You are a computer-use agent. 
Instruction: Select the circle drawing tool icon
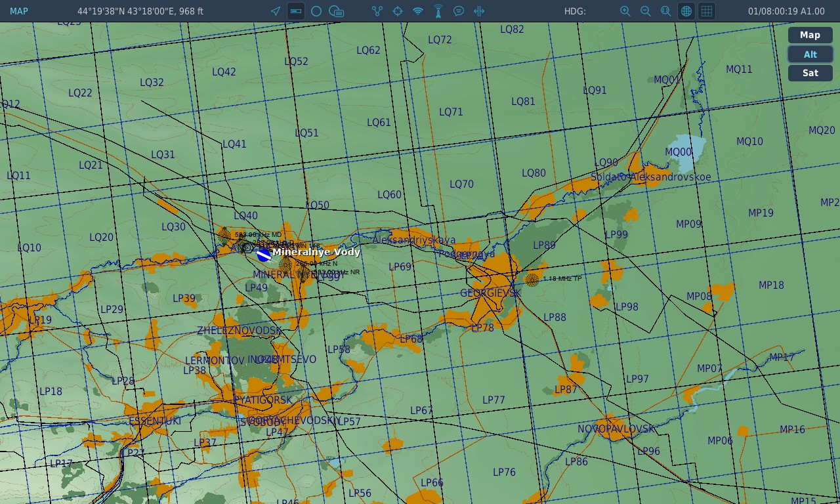[x=316, y=11]
